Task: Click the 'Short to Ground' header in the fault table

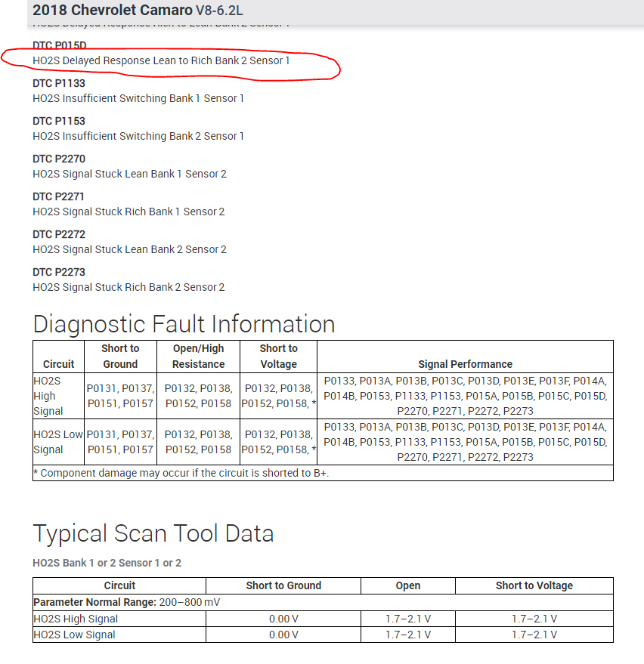Action: (x=120, y=356)
